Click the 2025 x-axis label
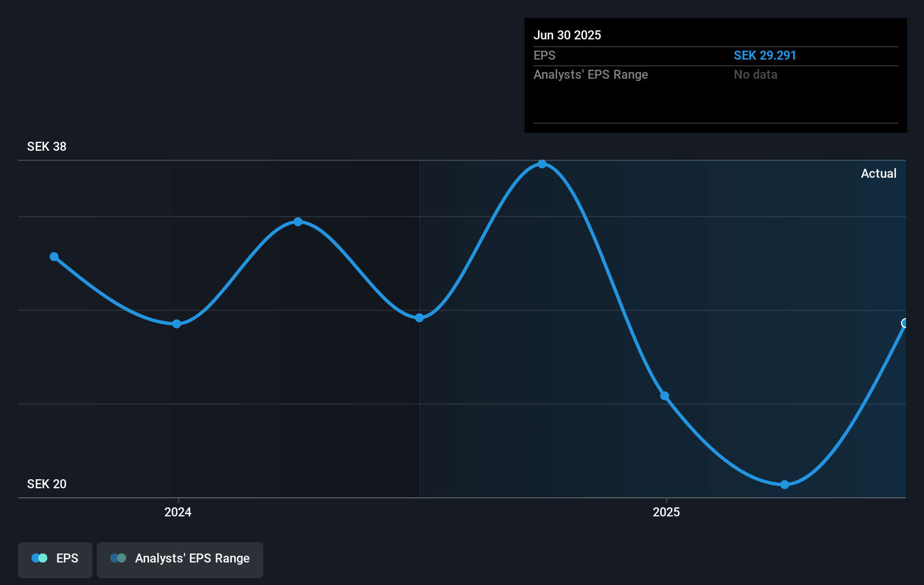 [x=666, y=512]
